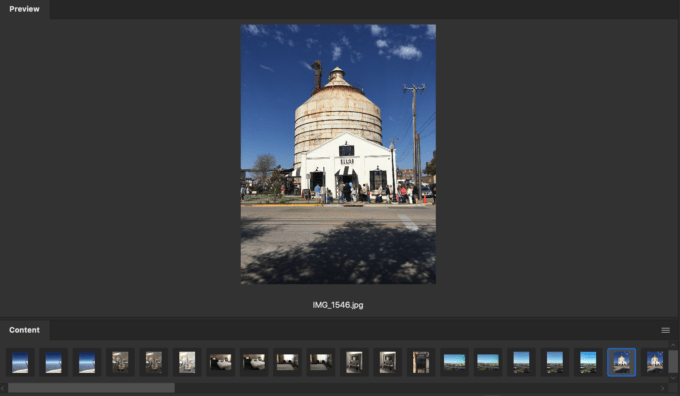680x396 pixels.
Task: Select the first chandelier thumbnail
Action: click(120, 362)
